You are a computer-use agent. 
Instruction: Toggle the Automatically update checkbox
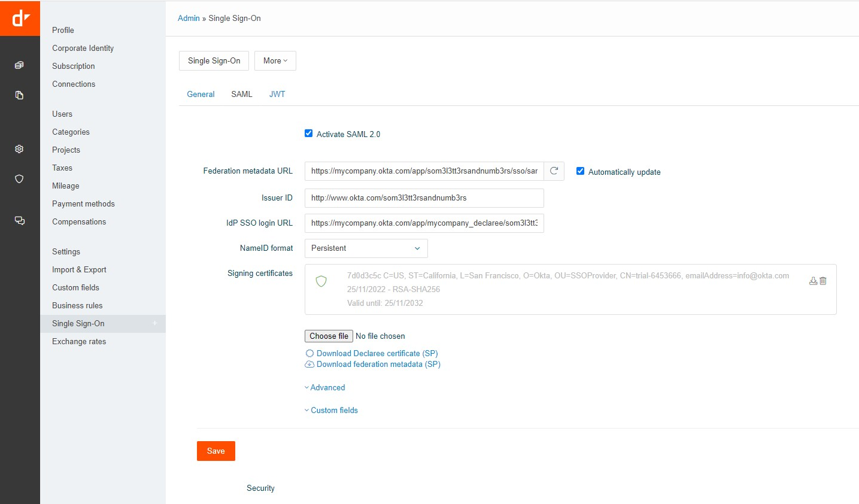click(x=580, y=171)
